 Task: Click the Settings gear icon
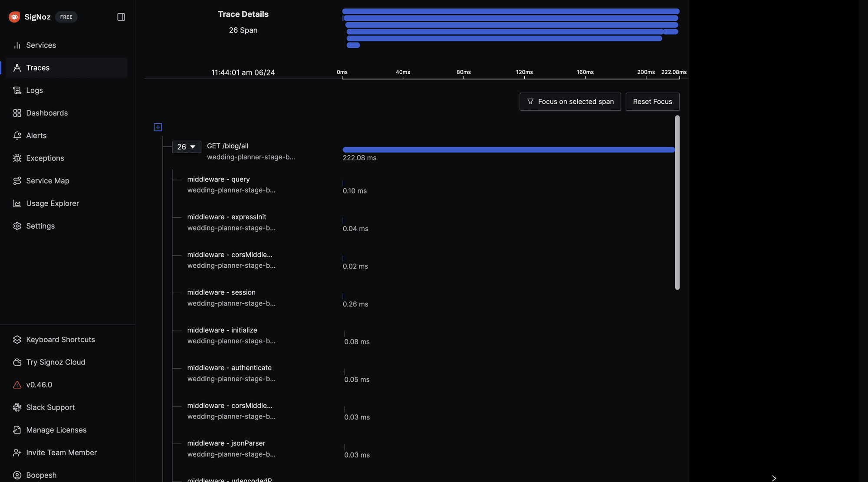(17, 226)
